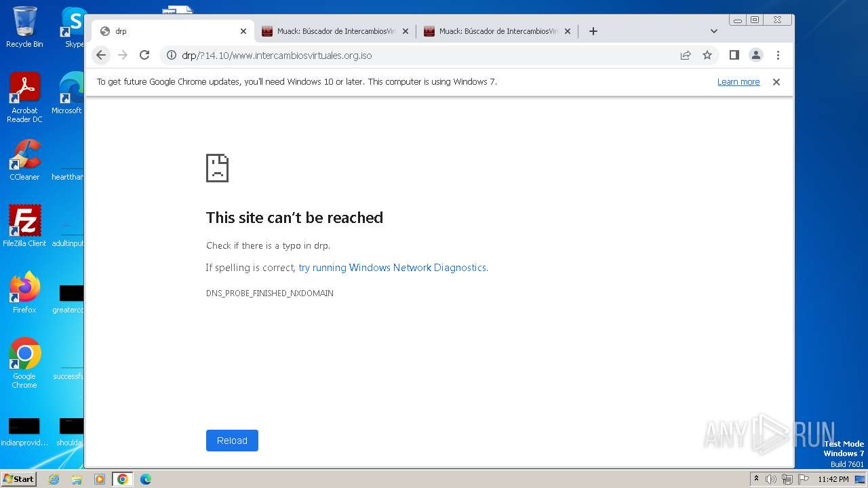Select DNS_PROBE_FINISHED_NXDOMAIN error text
The image size is (868, 488).
coord(270,293)
